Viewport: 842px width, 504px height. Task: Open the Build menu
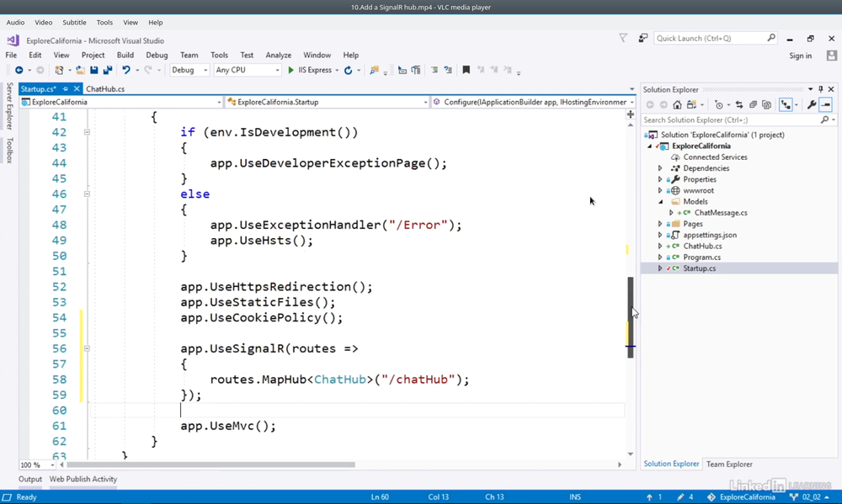125,55
